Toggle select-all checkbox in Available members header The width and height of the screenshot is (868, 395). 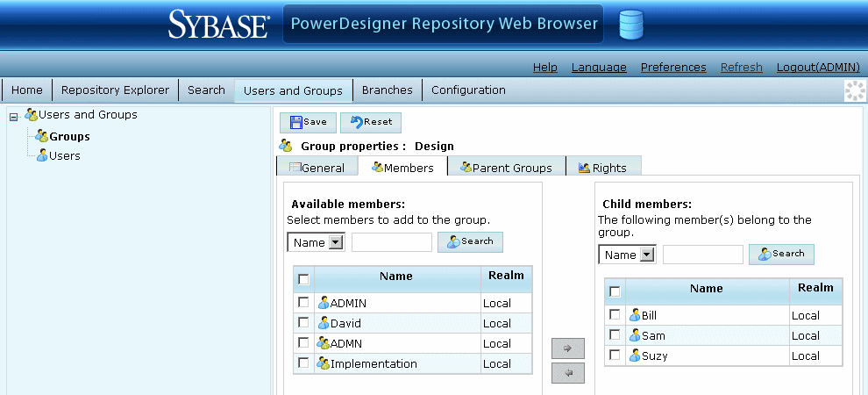[303, 279]
